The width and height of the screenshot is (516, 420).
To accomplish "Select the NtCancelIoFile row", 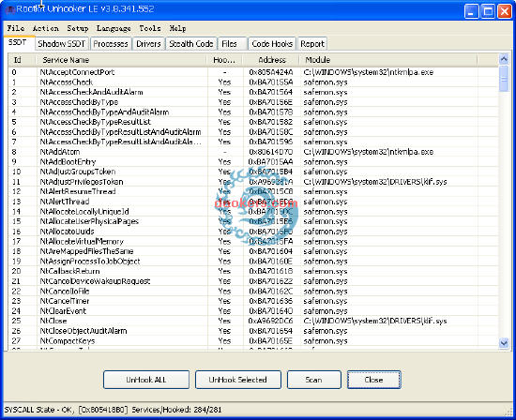I will point(253,291).
